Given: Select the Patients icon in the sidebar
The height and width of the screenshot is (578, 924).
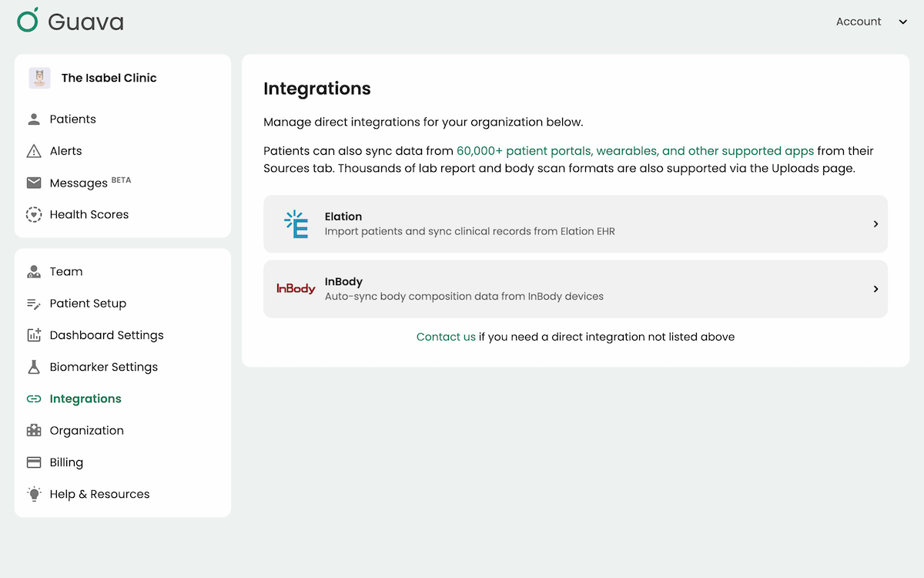Looking at the screenshot, I should pos(34,119).
